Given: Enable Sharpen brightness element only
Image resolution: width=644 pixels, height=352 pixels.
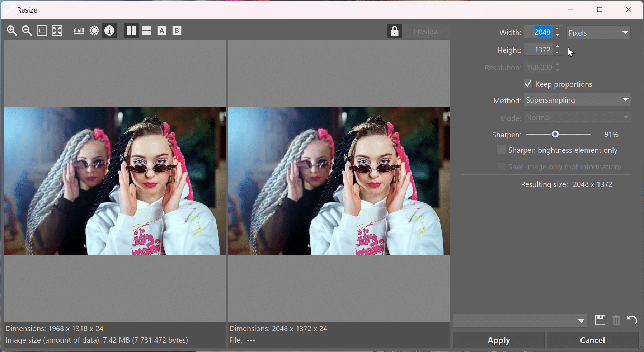Looking at the screenshot, I should point(501,150).
